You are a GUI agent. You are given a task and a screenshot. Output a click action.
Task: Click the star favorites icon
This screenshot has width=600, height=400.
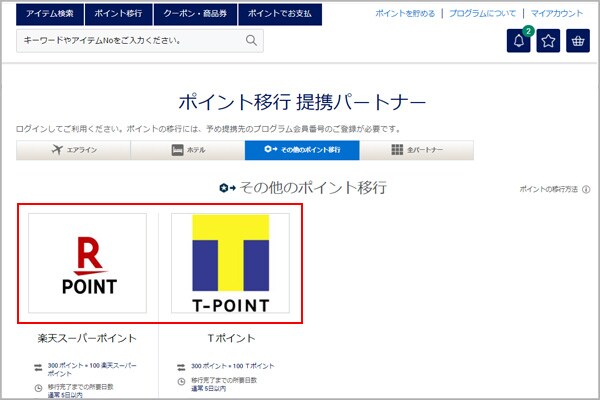[548, 42]
